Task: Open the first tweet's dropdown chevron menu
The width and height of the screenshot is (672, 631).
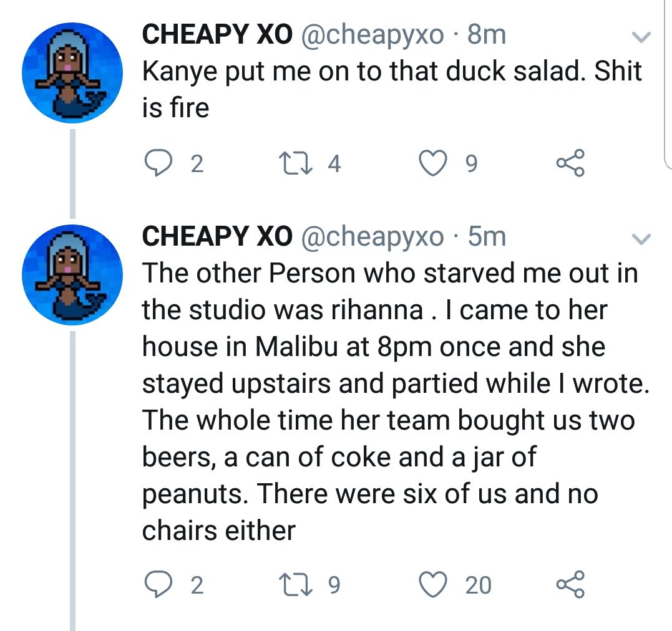Action: [641, 38]
